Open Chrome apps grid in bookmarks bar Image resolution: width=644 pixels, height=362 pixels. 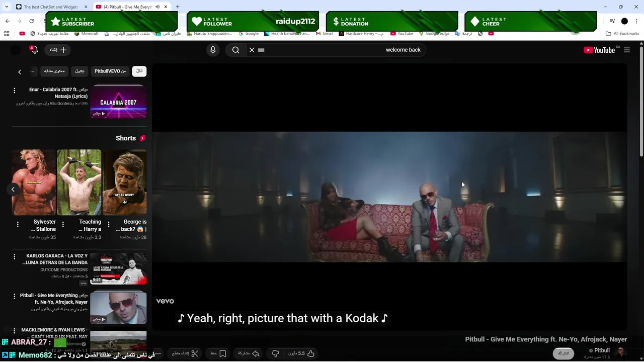click(7, 34)
